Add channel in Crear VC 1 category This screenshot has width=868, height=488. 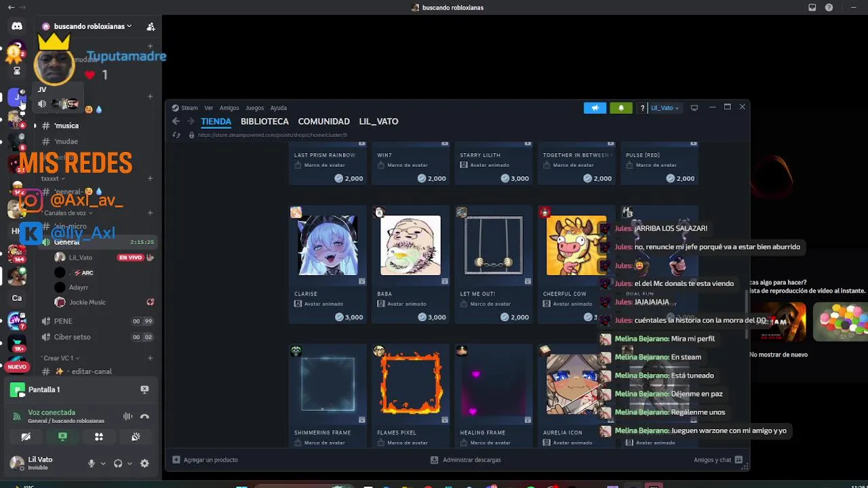point(150,358)
